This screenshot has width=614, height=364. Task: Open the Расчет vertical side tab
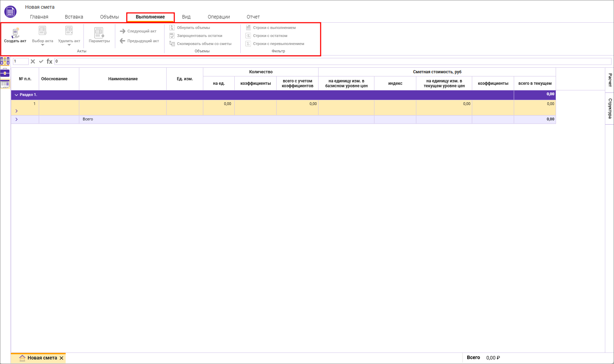click(x=609, y=80)
